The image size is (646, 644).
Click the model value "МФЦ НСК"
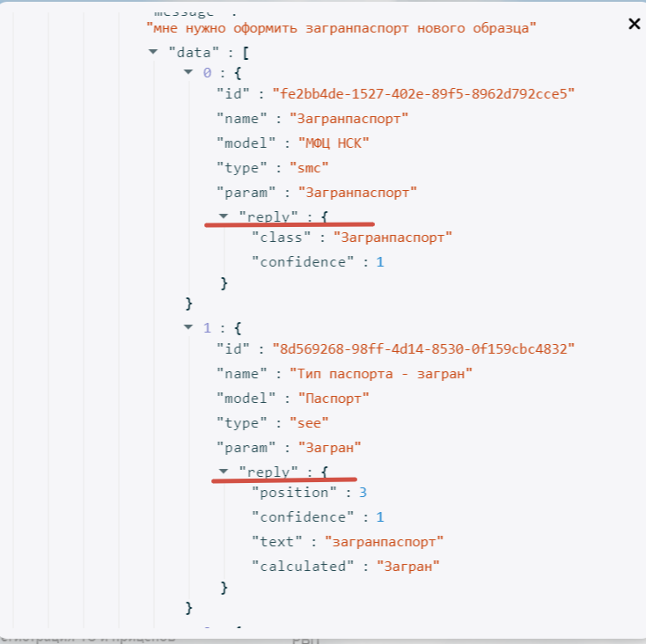pyautogui.click(x=333, y=143)
